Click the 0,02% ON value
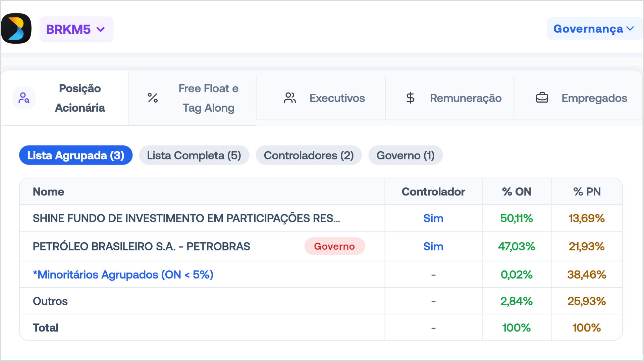 [517, 275]
